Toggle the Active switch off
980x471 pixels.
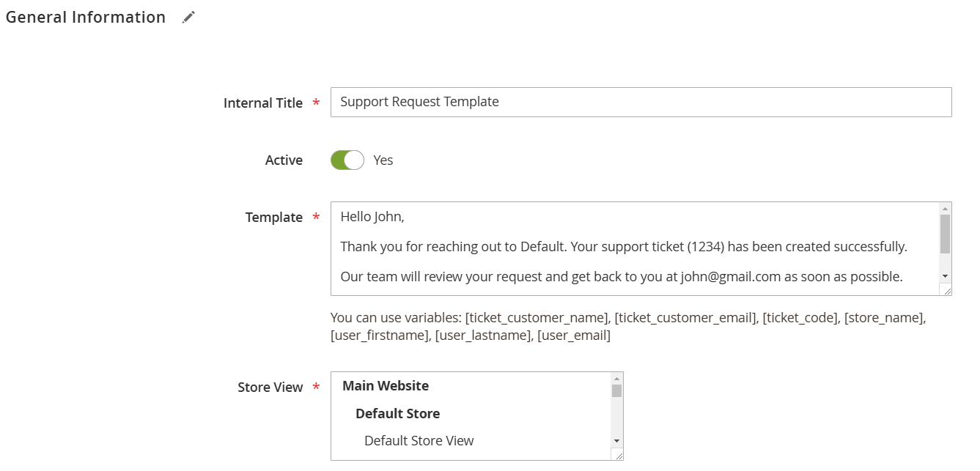[347, 160]
